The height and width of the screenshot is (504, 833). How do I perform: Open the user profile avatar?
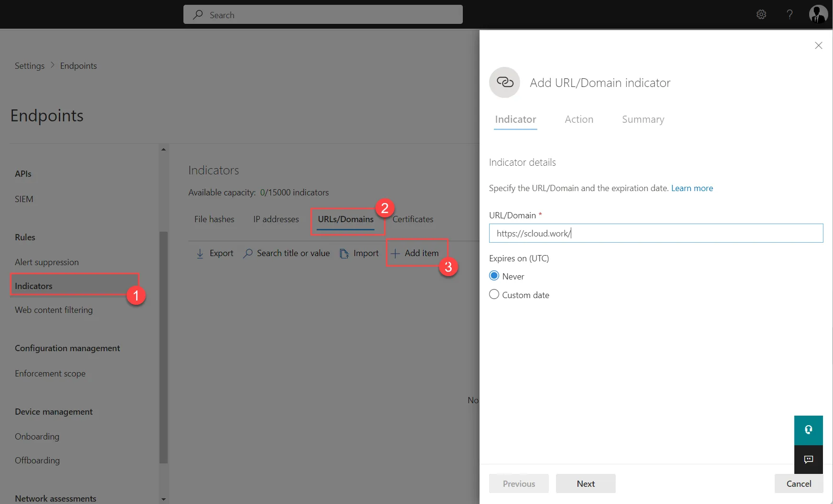(818, 14)
